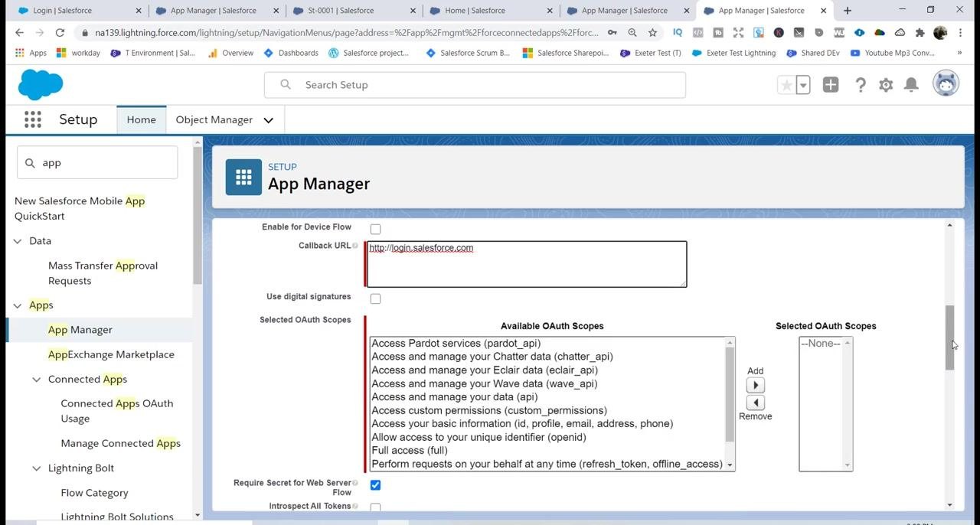Collapse the Apps section
This screenshot has height=525, width=980.
(18, 305)
